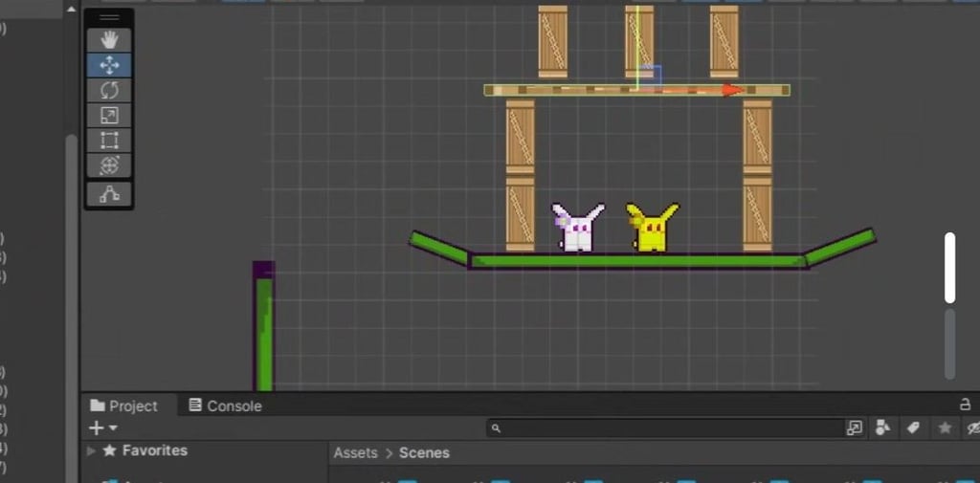Open the create asset dropdown arrow
The height and width of the screenshot is (483, 980).
pyautogui.click(x=113, y=428)
